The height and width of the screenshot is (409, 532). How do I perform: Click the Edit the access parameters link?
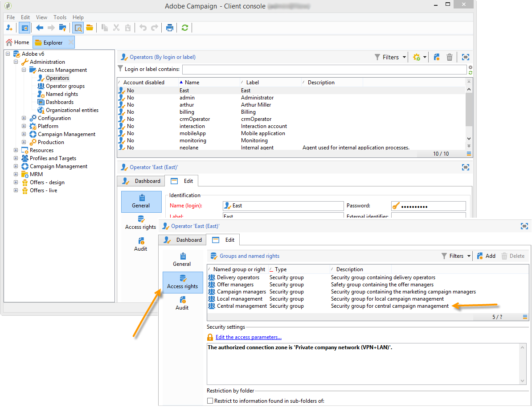click(248, 337)
